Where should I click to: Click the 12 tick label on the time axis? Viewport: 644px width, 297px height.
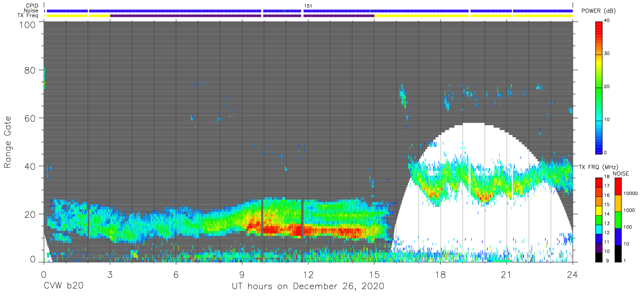click(x=308, y=275)
